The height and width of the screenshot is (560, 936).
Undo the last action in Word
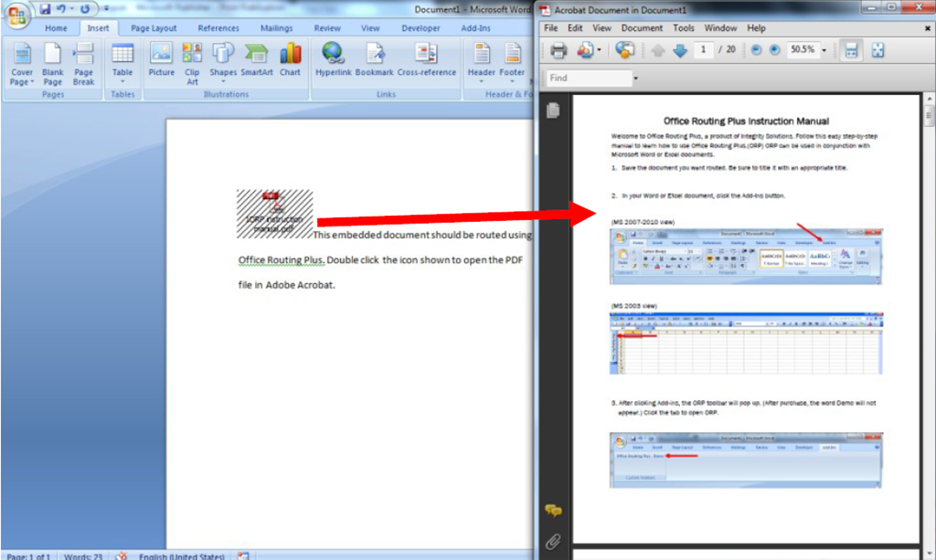(x=60, y=9)
